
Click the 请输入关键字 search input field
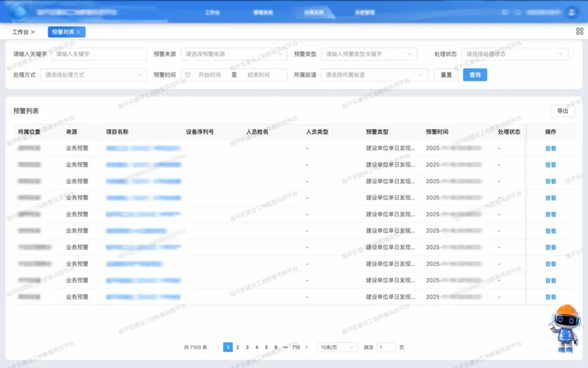tap(100, 54)
